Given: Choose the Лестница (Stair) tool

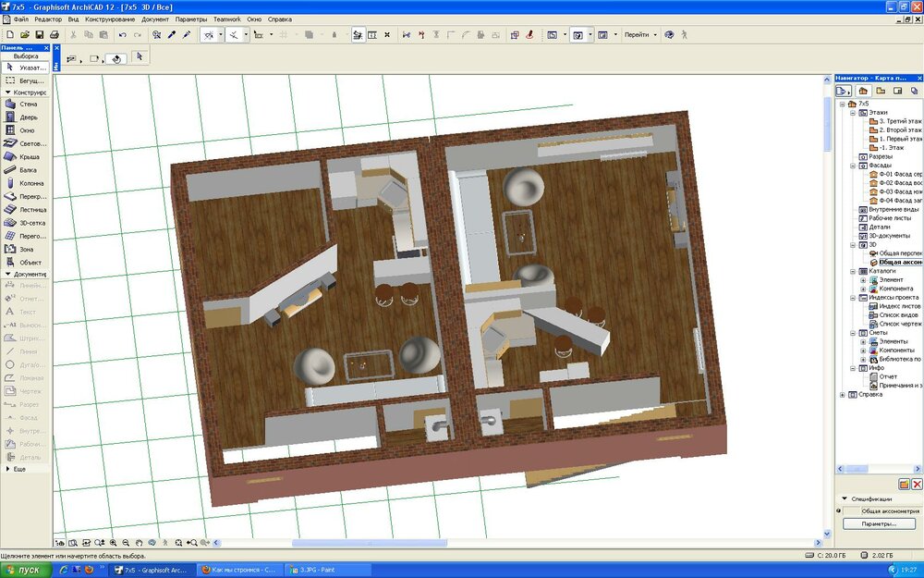Looking at the screenshot, I should coord(26,209).
